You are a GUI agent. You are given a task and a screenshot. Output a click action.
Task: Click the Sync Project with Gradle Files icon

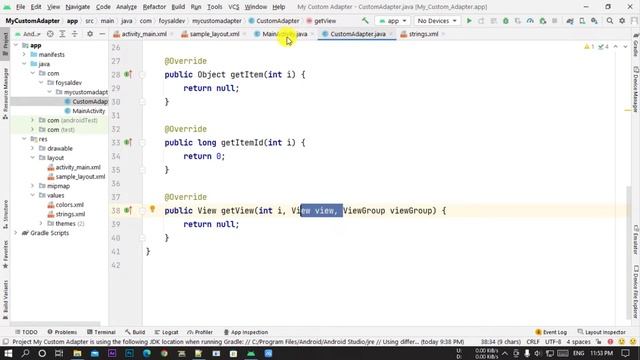570,21
